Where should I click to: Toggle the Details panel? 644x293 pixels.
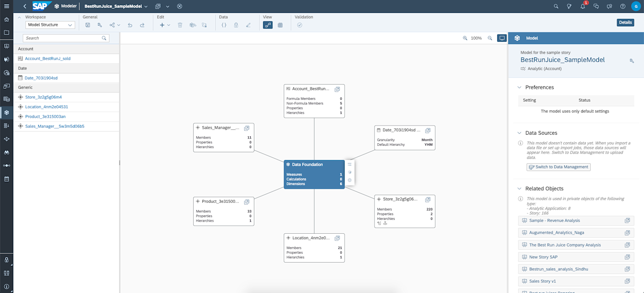625,23
